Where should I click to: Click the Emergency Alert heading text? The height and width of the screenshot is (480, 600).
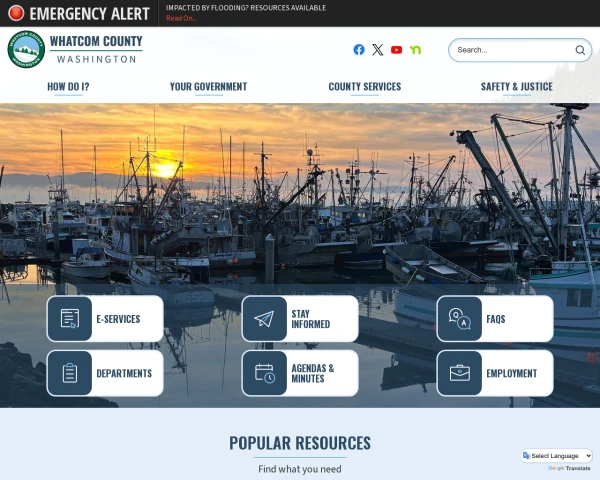90,13
